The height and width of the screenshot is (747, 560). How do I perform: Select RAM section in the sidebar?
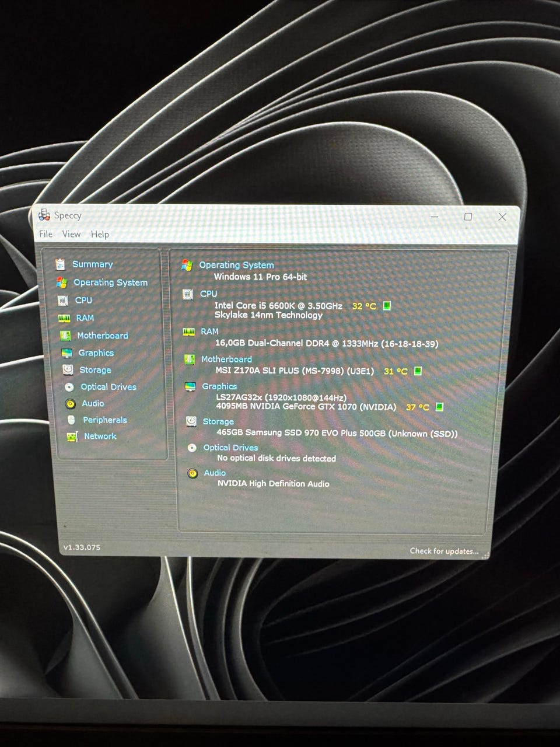tap(85, 318)
